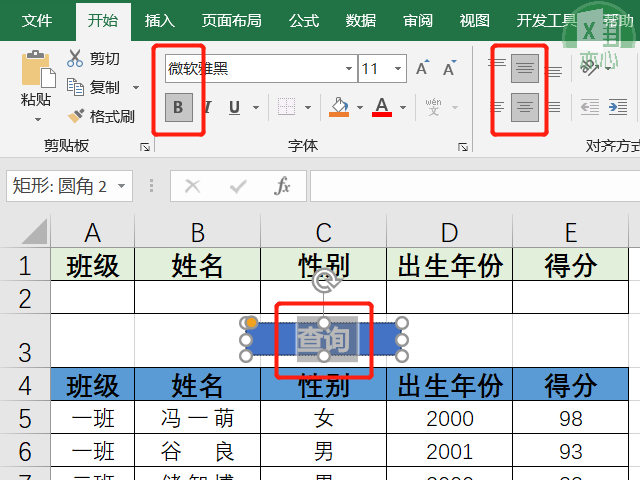Click into the formula bar input
The height and width of the screenshot is (480, 640).
tap(475, 186)
